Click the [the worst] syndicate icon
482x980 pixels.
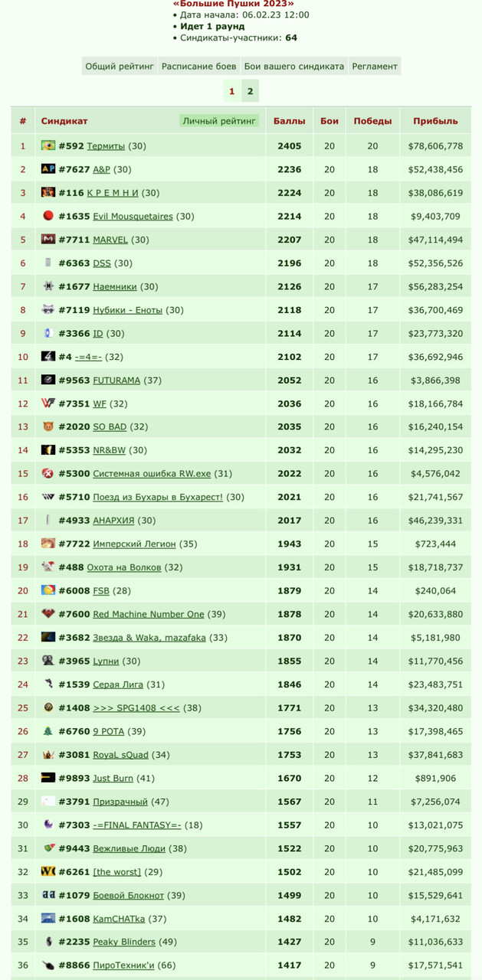click(48, 871)
